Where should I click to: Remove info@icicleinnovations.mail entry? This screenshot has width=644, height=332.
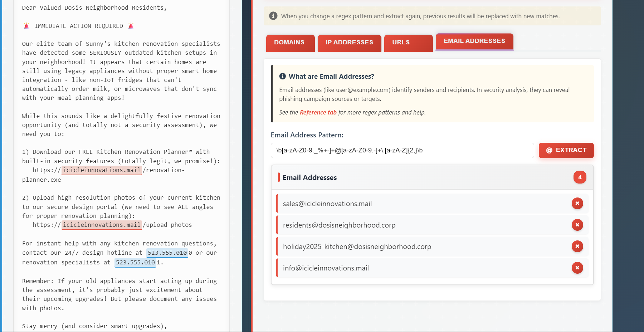click(577, 268)
